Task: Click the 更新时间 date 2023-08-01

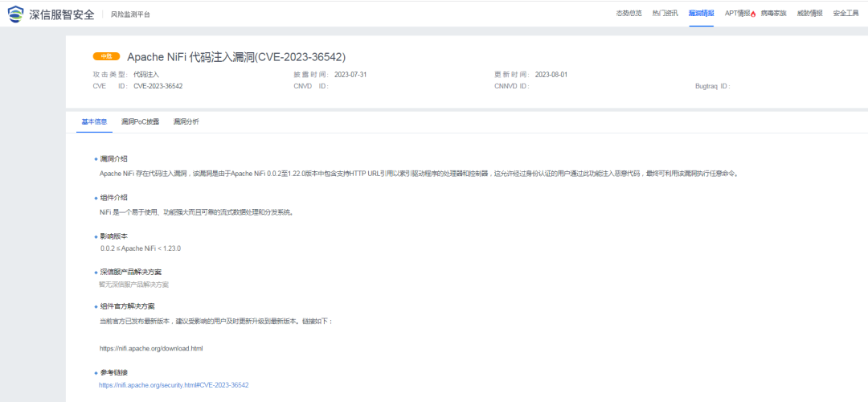Action: pyautogui.click(x=551, y=75)
